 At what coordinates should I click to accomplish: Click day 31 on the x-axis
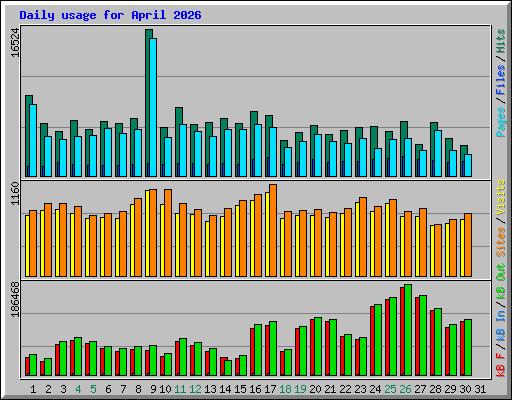click(x=480, y=389)
